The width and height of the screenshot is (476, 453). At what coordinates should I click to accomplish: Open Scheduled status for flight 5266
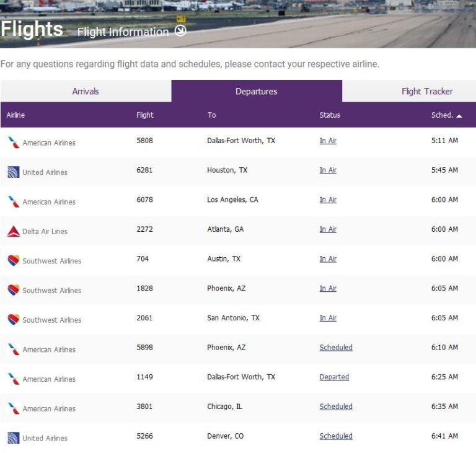pyautogui.click(x=336, y=436)
